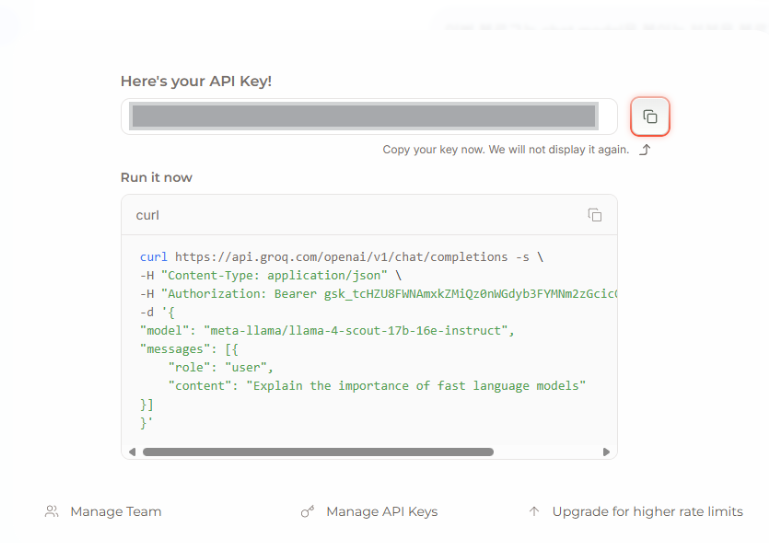
Task: Click the Manage Team people icon
Action: point(51,512)
